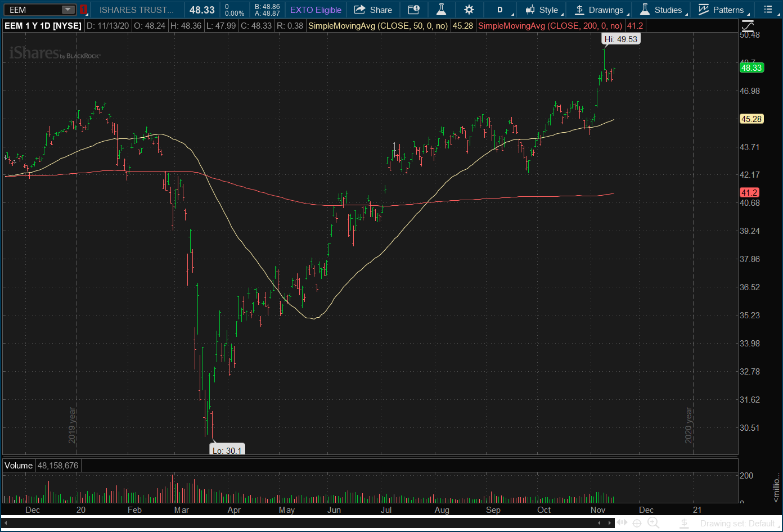Click the Hi: 49.53 price bubble
This screenshot has width=783, height=532.
pos(620,39)
